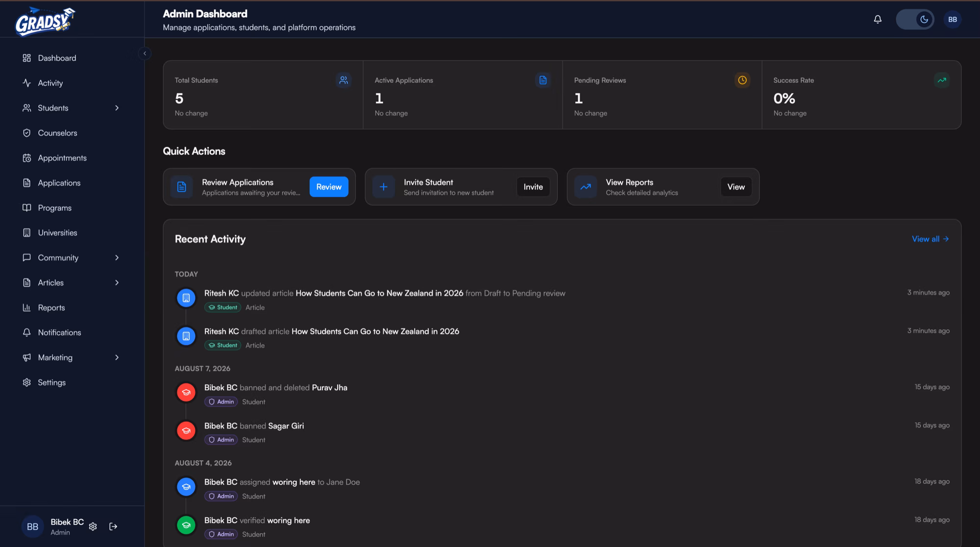Click the Programs book icon
Screen dimensions: 980x547
coord(26,208)
